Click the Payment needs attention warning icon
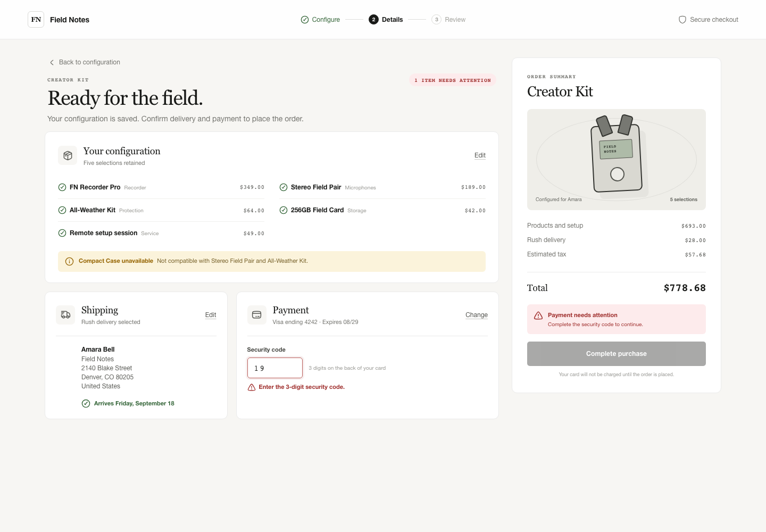This screenshot has width=766, height=532. (538, 315)
